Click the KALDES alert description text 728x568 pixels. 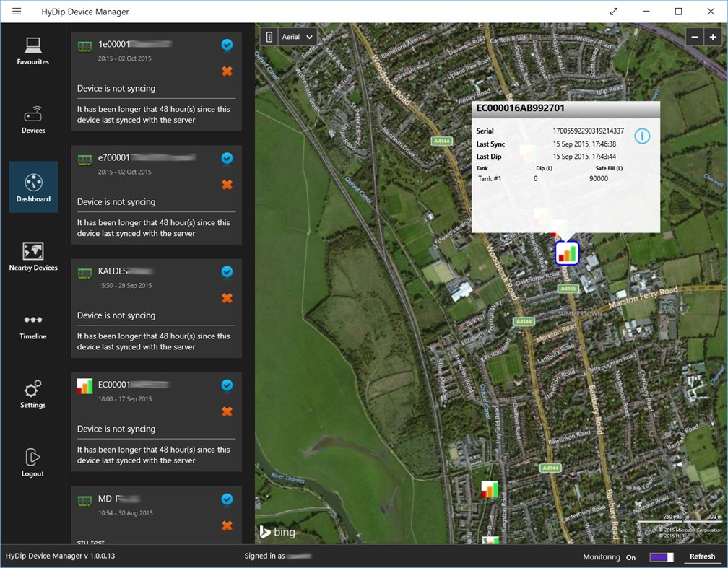[153, 341]
